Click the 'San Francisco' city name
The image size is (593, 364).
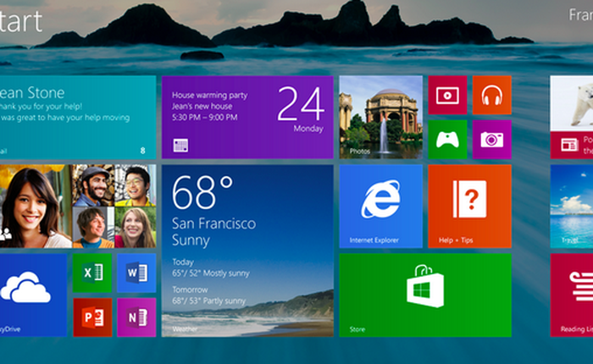213,223
